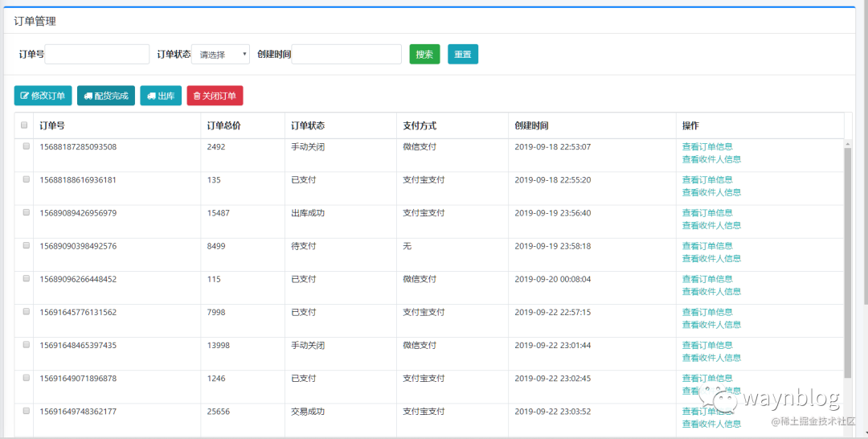Open 查看订单信息 for order 15688187285093508
This screenshot has width=868, height=439.
[x=707, y=146]
